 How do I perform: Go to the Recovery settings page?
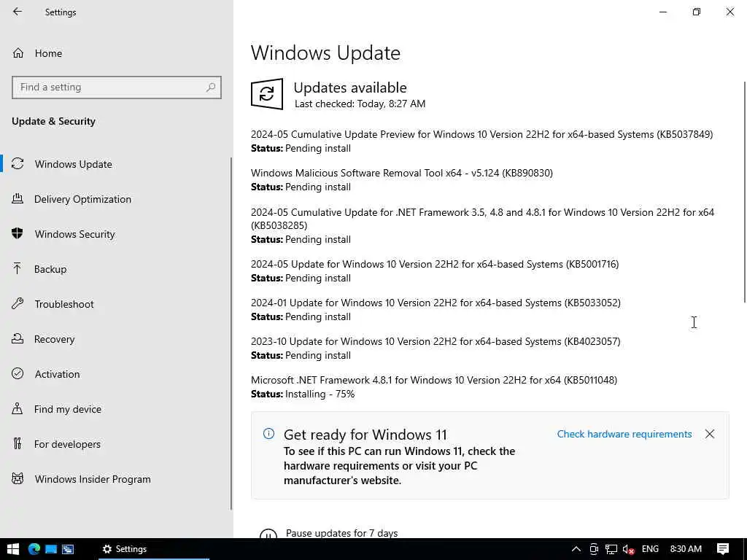point(54,339)
